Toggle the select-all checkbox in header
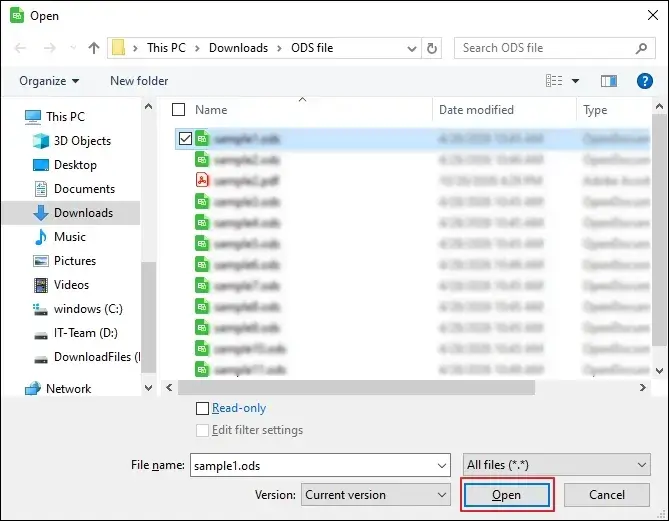669x521 pixels. click(178, 110)
